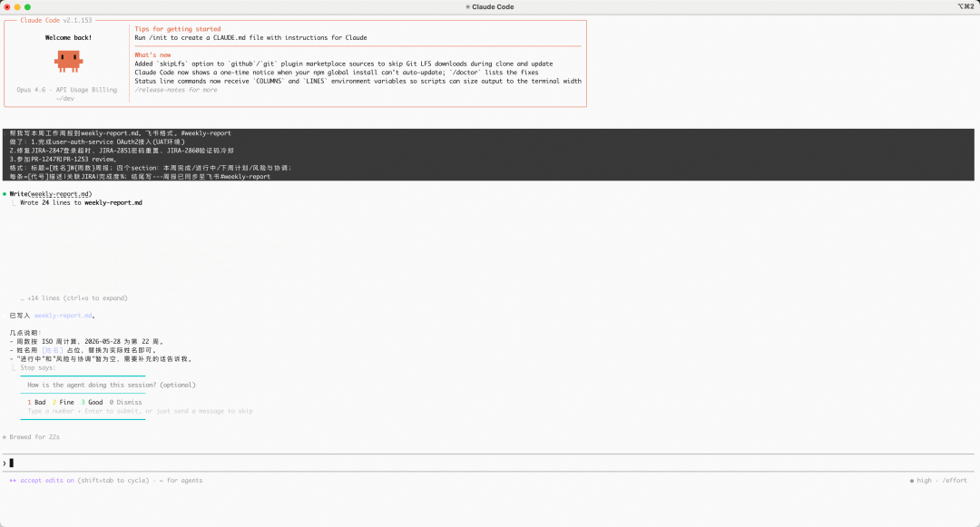The image size is (980, 527).
Task: Click the "Run /init to create a CLAUDE.md" tip
Action: 250,37
